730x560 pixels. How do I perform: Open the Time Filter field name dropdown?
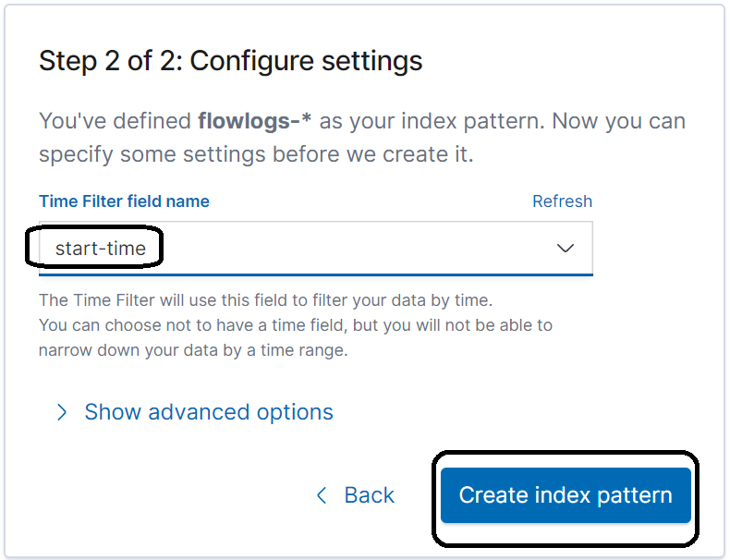point(316,248)
